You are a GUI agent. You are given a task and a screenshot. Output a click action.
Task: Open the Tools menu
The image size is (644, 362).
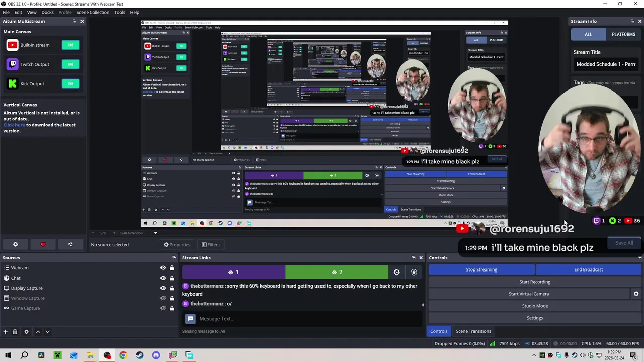coord(119,12)
